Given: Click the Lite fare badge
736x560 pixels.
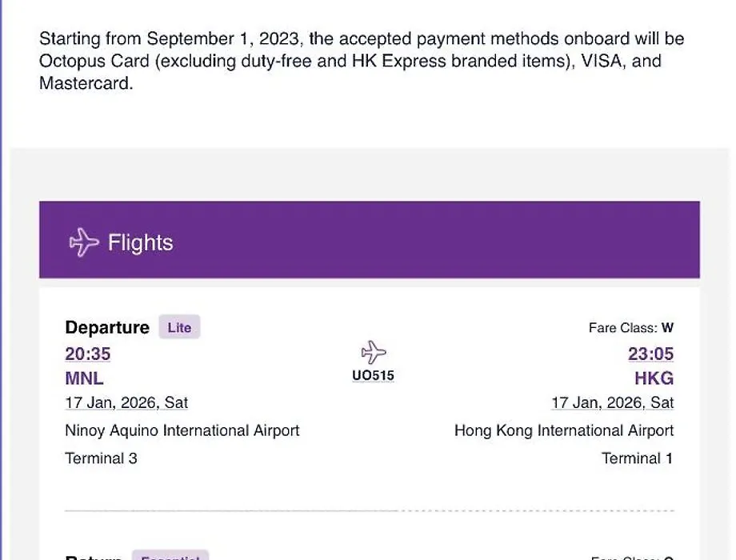Looking at the screenshot, I should point(179,327).
